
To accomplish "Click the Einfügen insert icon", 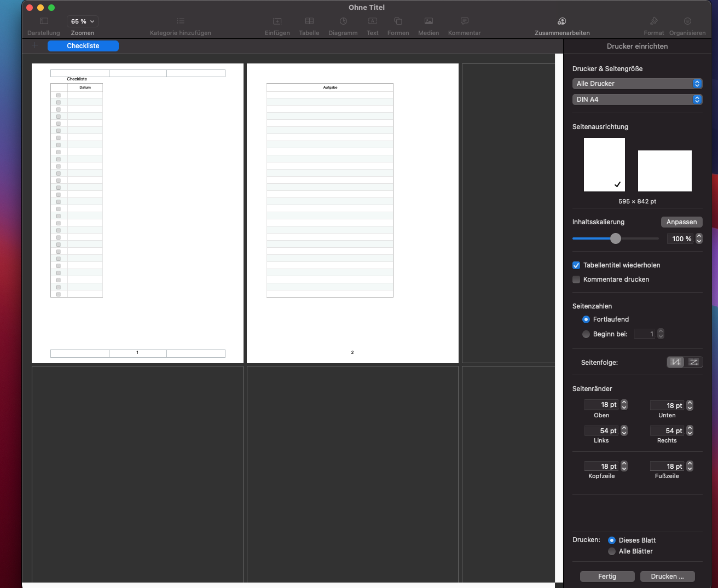I will [277, 21].
